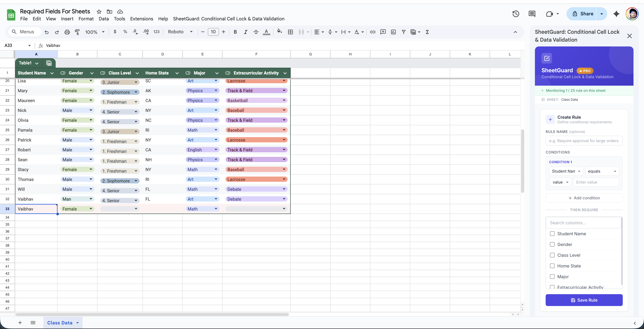This screenshot has height=329, width=644.
Task: Open the 'equals' operator dropdown in Condition 1
Action: point(602,171)
